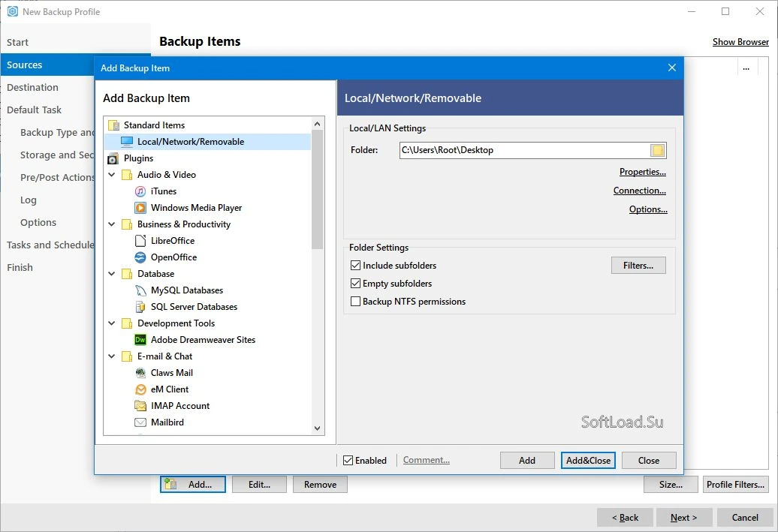Click the folder browse icon in Folder field
This screenshot has width=778, height=532.
(x=657, y=150)
